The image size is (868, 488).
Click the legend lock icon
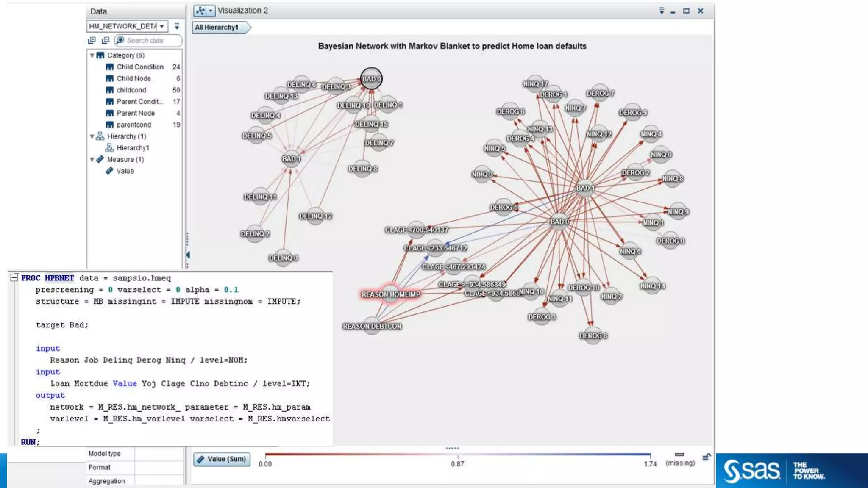[706, 457]
